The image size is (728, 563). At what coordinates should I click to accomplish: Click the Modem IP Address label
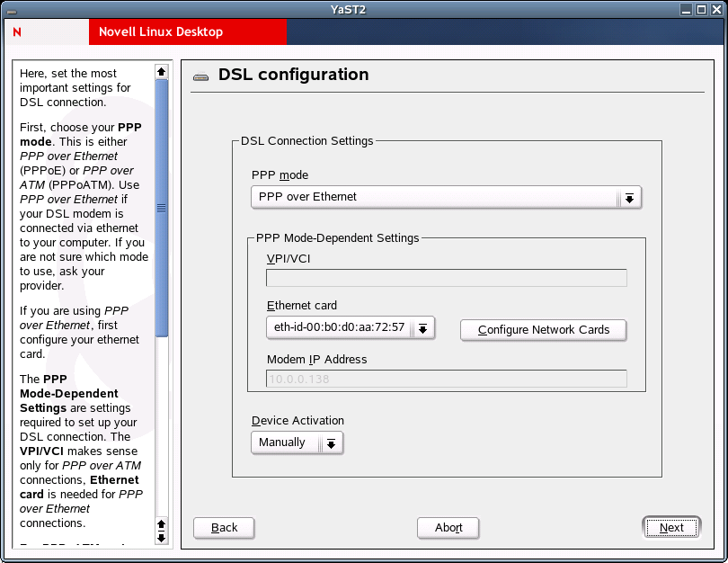click(x=316, y=360)
